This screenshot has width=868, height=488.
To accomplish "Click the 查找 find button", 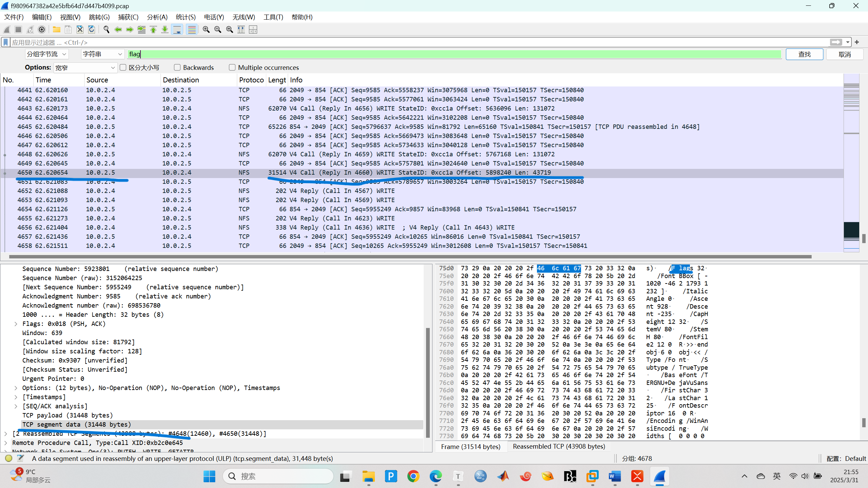I will coord(804,54).
